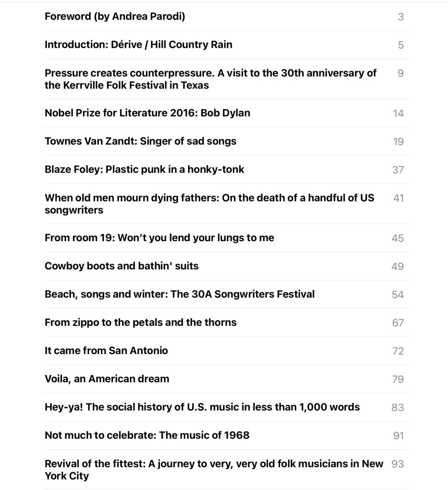
Task: Go to From room 19 chapter
Action: click(159, 238)
